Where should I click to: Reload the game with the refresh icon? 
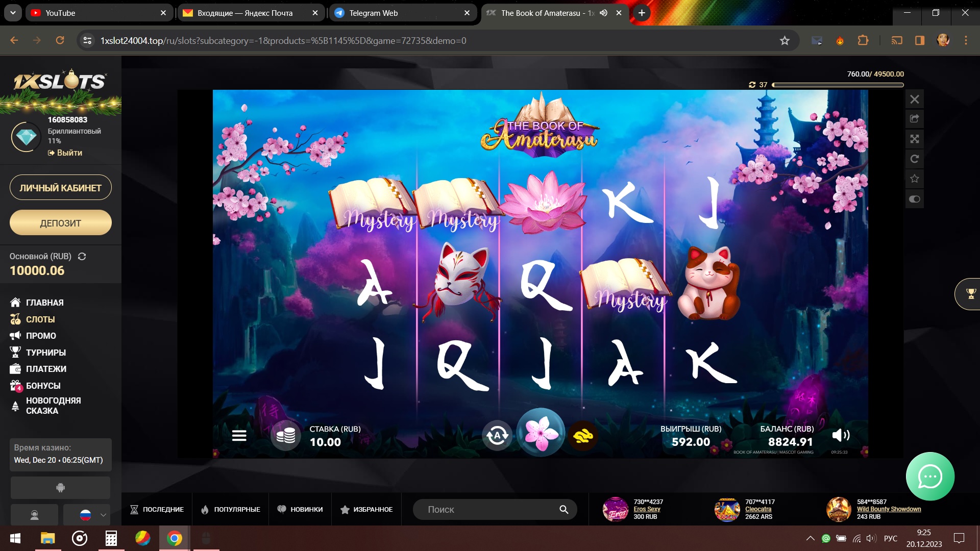[x=914, y=159]
